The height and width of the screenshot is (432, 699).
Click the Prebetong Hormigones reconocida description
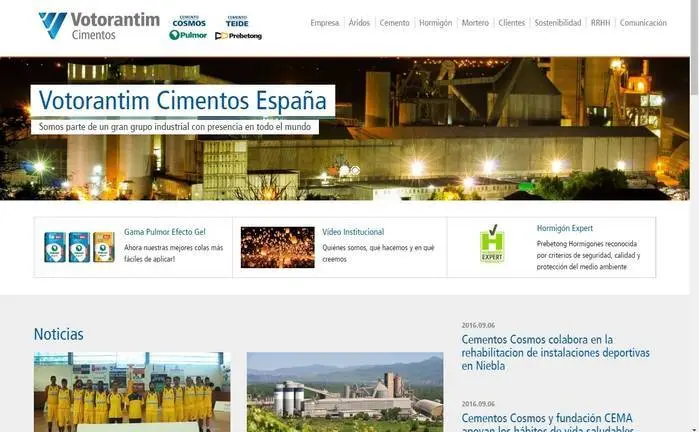click(588, 255)
